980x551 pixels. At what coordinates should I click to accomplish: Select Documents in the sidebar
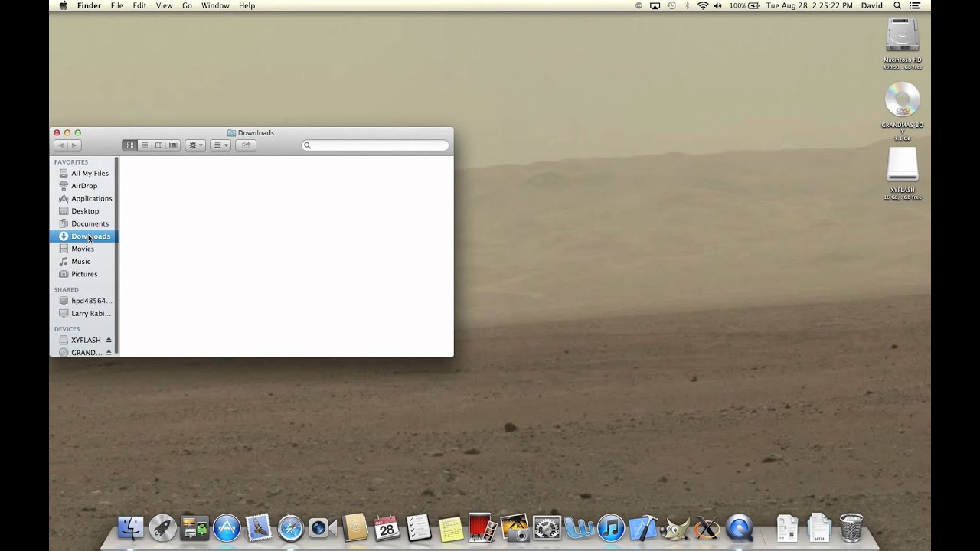click(90, 223)
